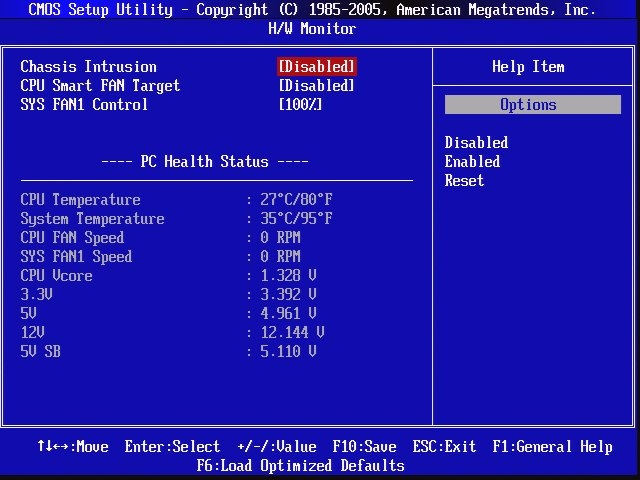Change the SYS FAN1 Control [100%] value
640x480 pixels.
[x=300, y=105]
